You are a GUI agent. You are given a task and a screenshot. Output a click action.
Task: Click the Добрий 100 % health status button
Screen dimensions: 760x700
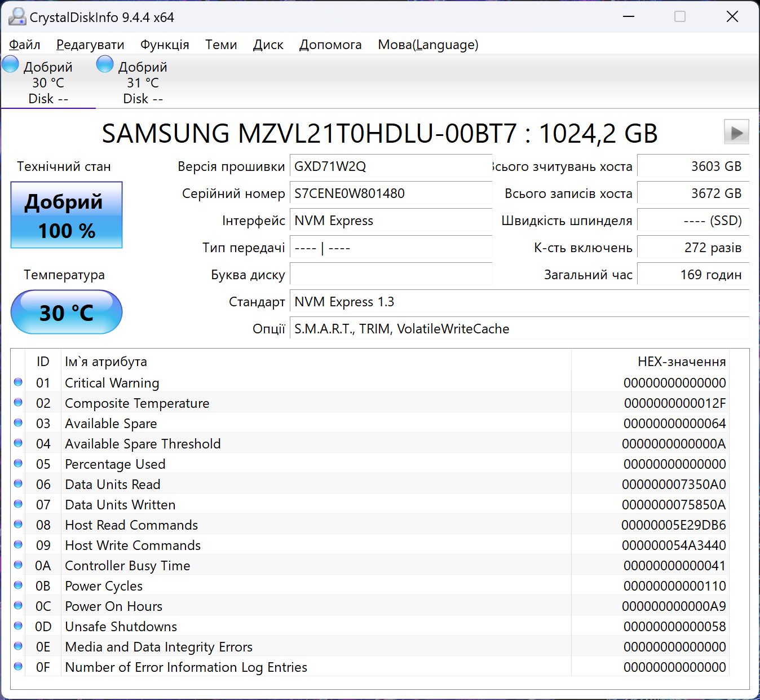[x=67, y=215]
